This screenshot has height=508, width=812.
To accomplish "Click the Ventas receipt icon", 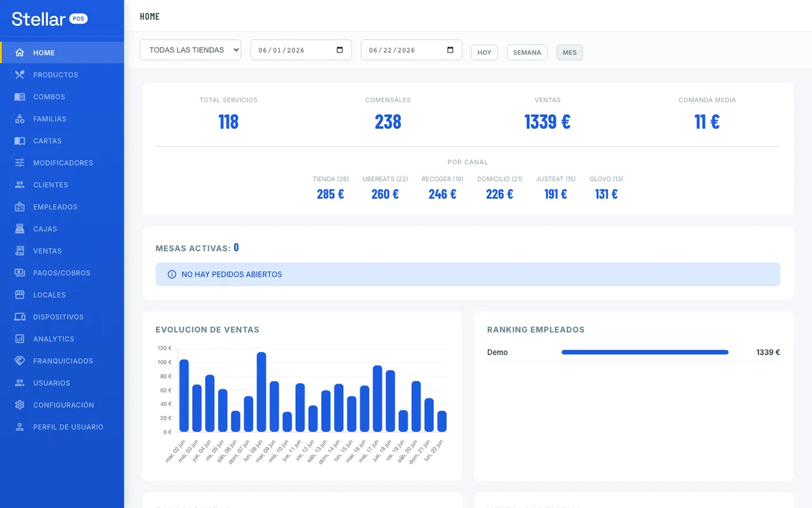I will (x=20, y=251).
